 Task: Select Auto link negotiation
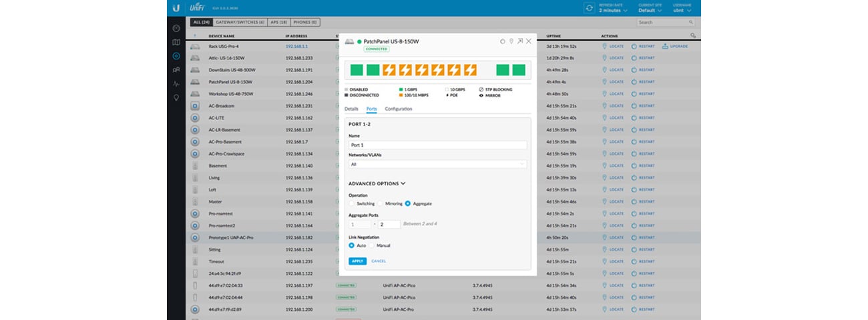tap(352, 245)
